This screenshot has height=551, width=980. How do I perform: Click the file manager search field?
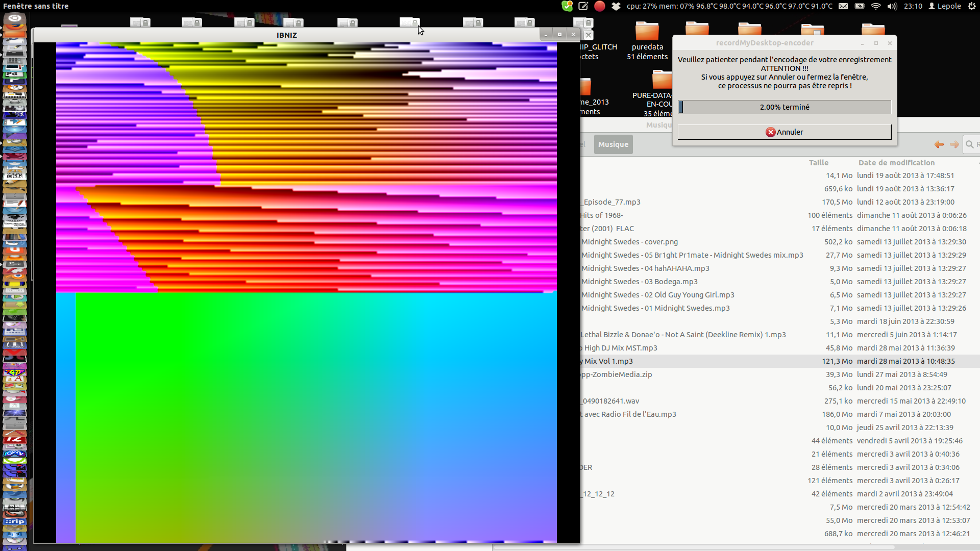pyautogui.click(x=972, y=144)
